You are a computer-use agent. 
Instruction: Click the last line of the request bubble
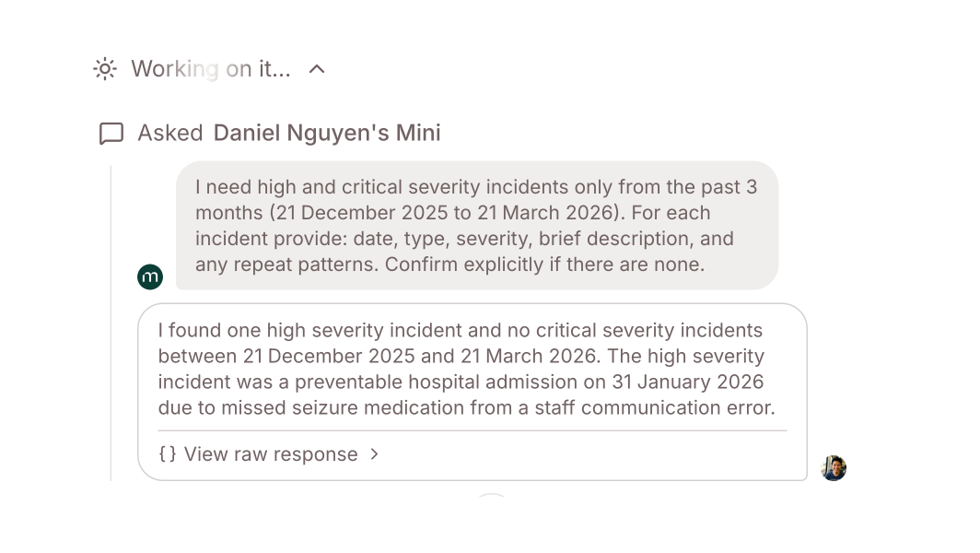tap(449, 265)
